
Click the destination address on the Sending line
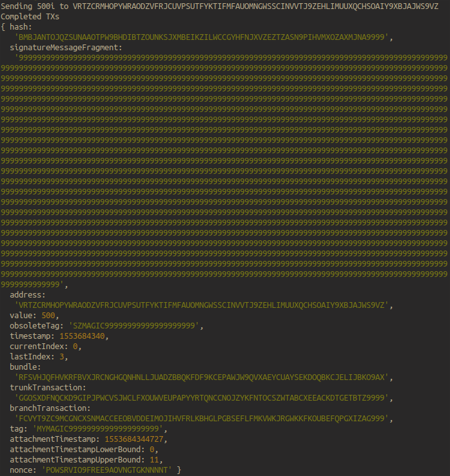point(255,6)
